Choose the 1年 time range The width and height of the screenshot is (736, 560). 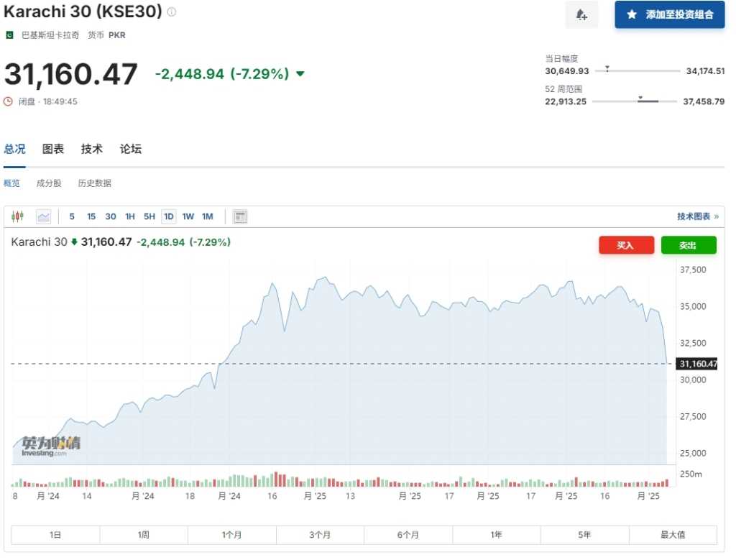click(x=497, y=535)
